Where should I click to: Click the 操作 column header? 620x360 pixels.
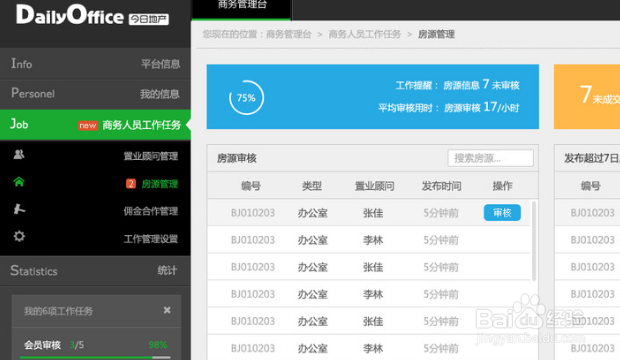coord(502,186)
